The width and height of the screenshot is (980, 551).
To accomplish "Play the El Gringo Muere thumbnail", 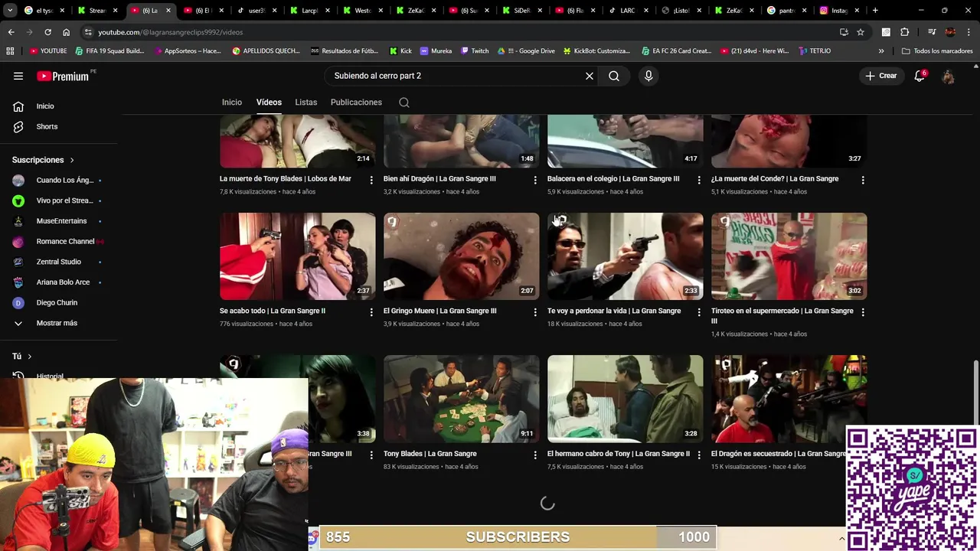I will coord(462,256).
